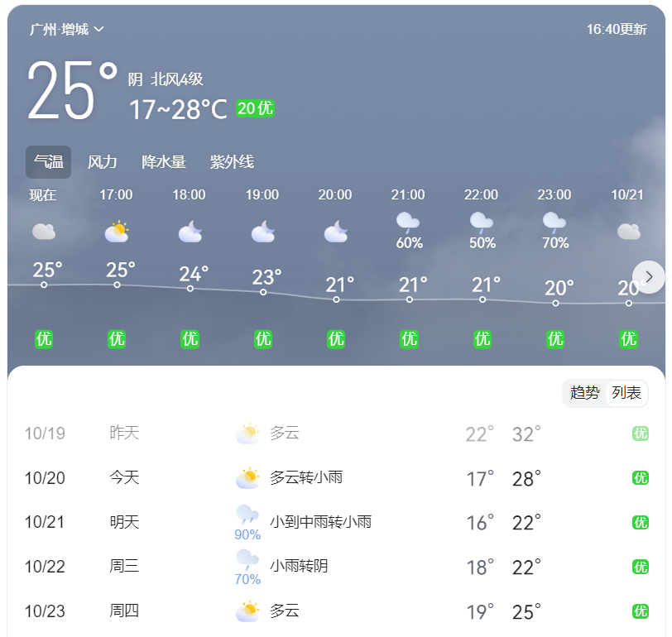
Task: Switch forecast view to 列表
Action: tap(626, 392)
